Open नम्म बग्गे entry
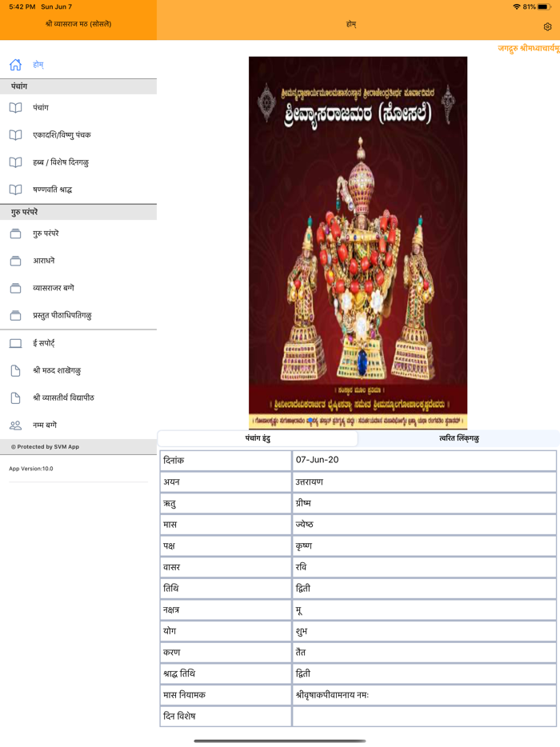560x747 pixels. 78,425
